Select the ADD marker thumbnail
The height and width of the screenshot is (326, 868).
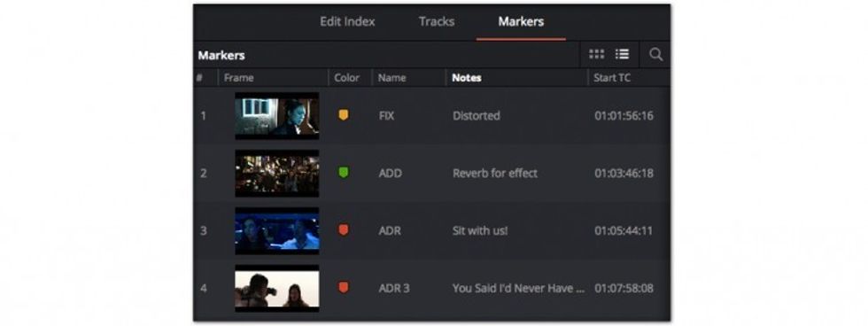[276, 173]
